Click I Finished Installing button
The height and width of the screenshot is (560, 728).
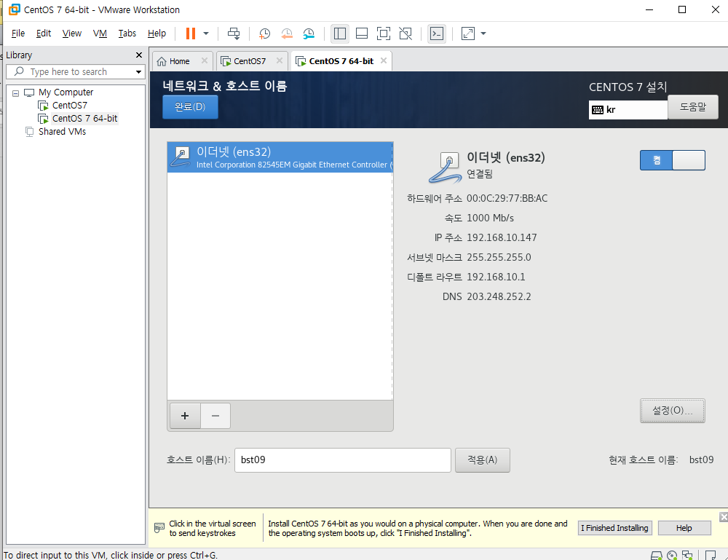(614, 528)
